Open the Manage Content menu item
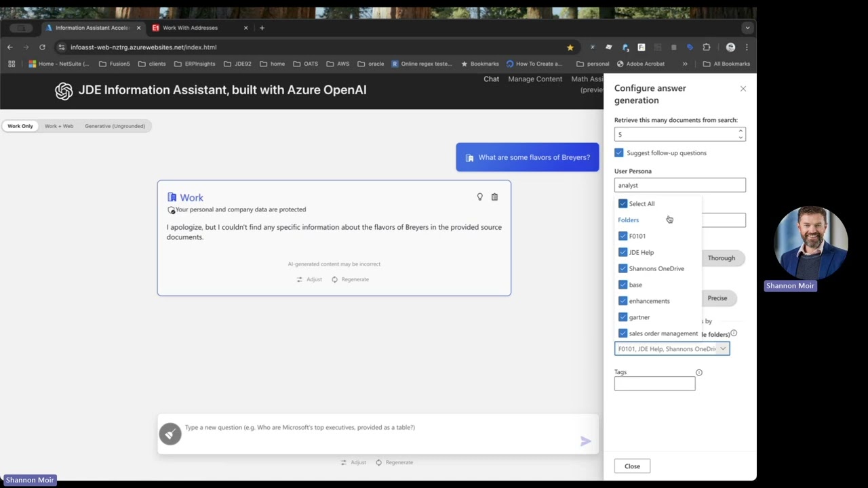The height and width of the screenshot is (488, 868). coord(535,79)
